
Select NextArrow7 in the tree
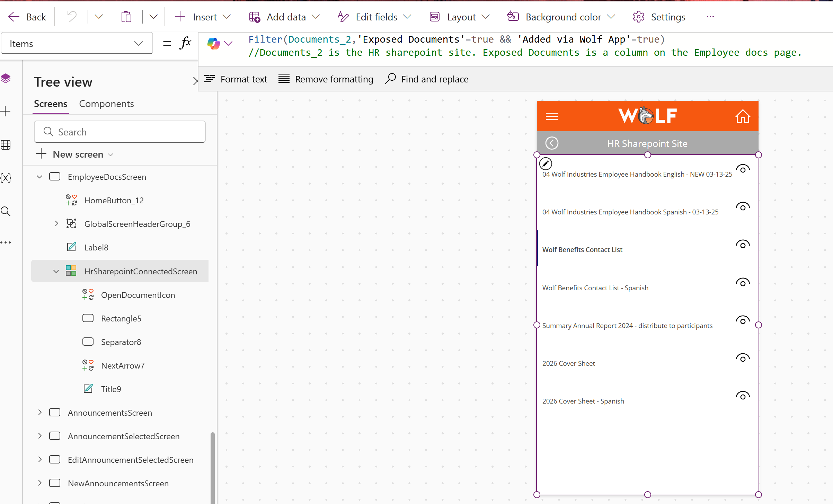123,365
